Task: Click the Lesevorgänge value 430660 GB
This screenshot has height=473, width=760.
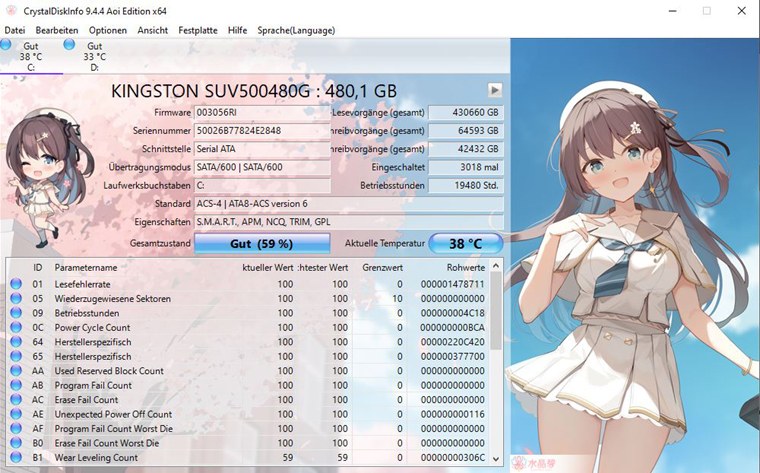Action: click(x=466, y=112)
